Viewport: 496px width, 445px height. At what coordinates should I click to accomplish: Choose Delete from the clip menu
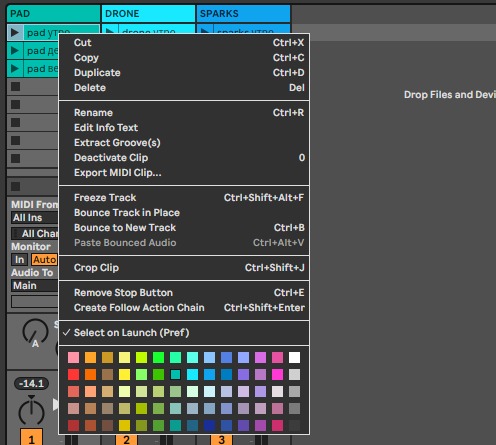[184, 88]
